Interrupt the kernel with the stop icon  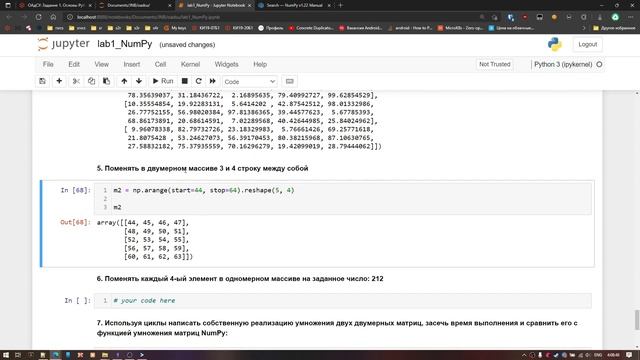click(184, 81)
